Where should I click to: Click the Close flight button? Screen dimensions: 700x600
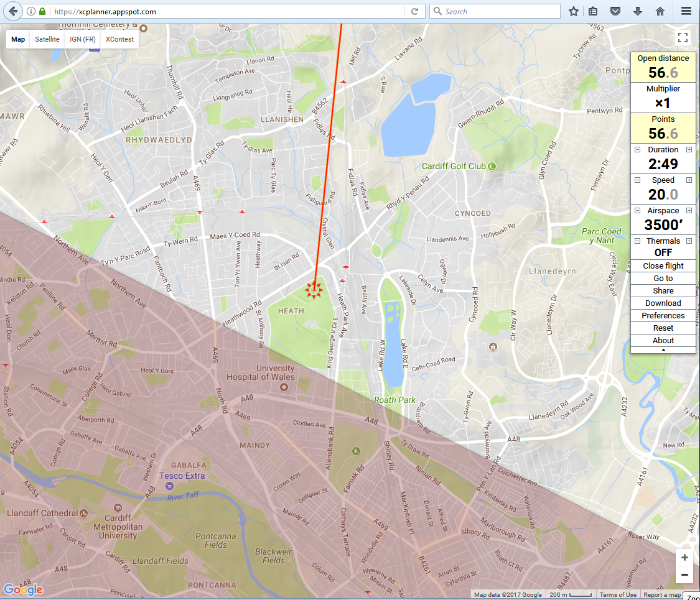click(x=663, y=266)
